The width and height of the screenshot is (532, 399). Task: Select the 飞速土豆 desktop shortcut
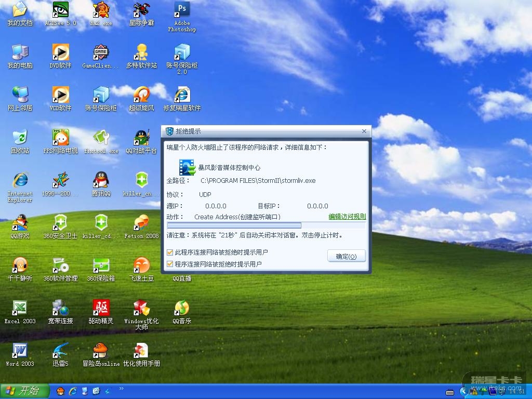(141, 270)
